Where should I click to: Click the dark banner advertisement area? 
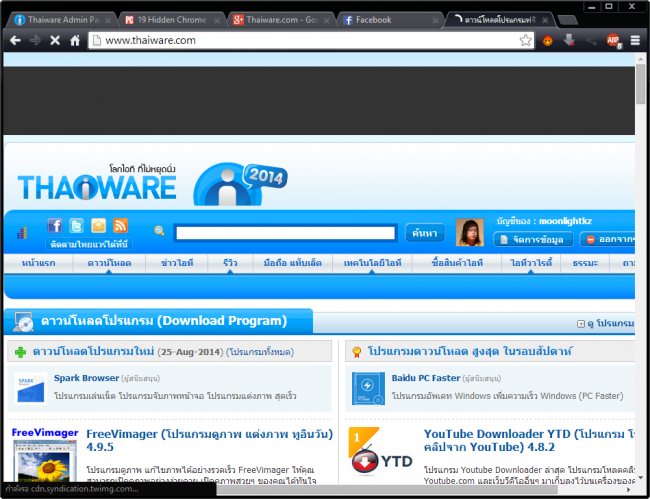pos(319,101)
